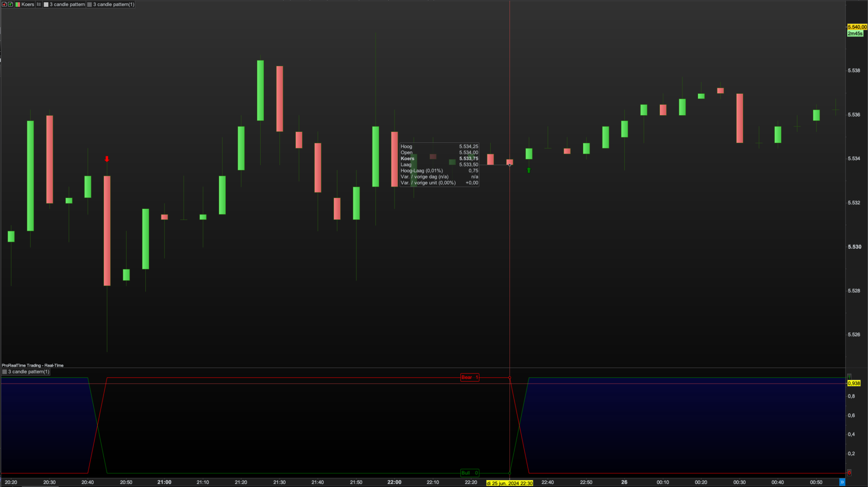The image size is (868, 487).
Task: Click the highlighted 22:30 date marker on time axis
Action: point(509,483)
